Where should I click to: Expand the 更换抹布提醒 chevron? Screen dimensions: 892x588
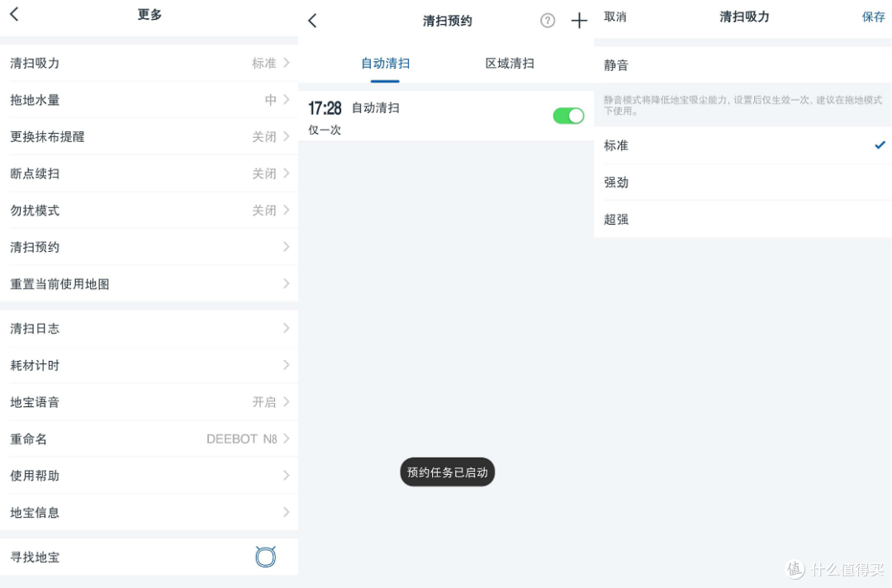click(x=287, y=136)
